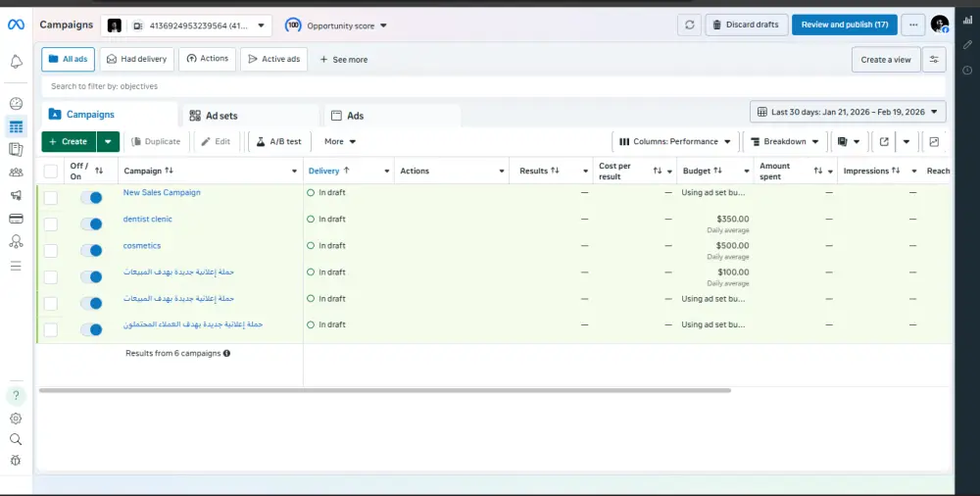
Task: Open Help question mark icon
Action: 17,395
